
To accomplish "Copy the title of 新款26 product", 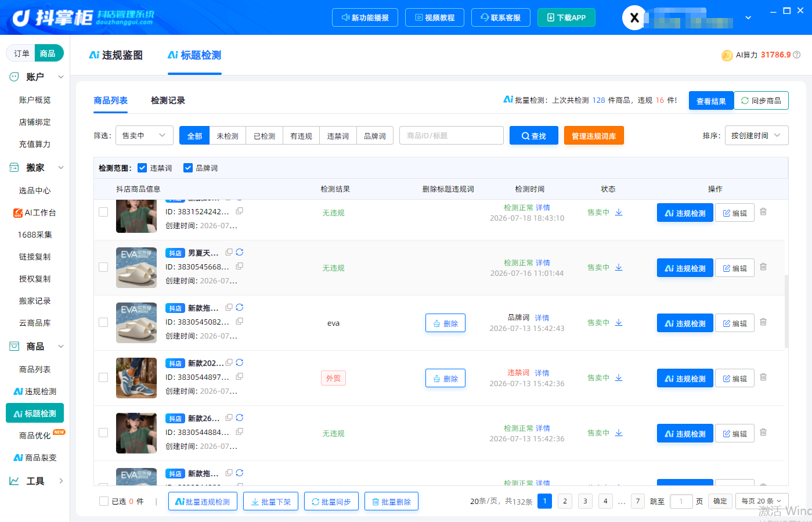I will pos(229,417).
